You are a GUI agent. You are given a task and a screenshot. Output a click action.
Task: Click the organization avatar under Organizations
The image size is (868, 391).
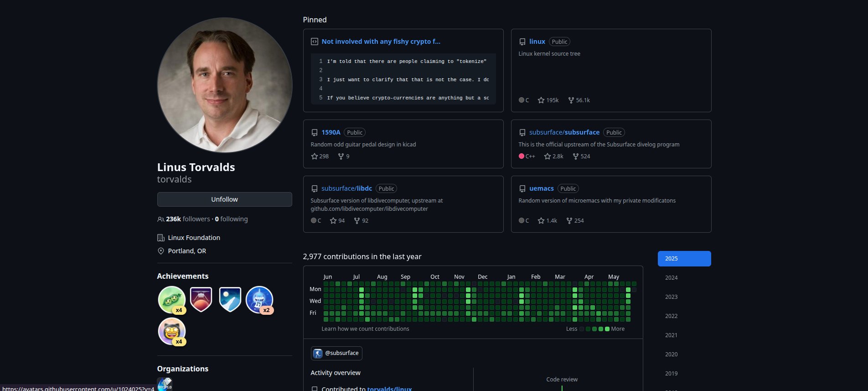tap(165, 384)
